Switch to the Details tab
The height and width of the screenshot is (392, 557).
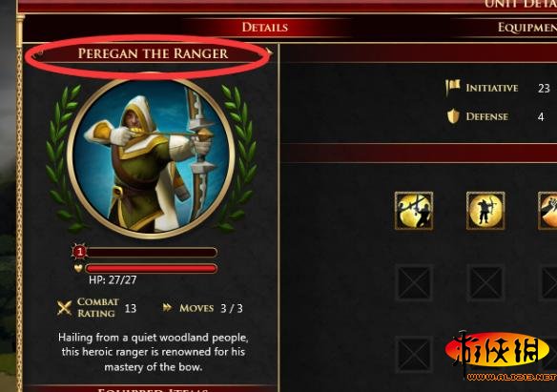pyautogui.click(x=264, y=28)
